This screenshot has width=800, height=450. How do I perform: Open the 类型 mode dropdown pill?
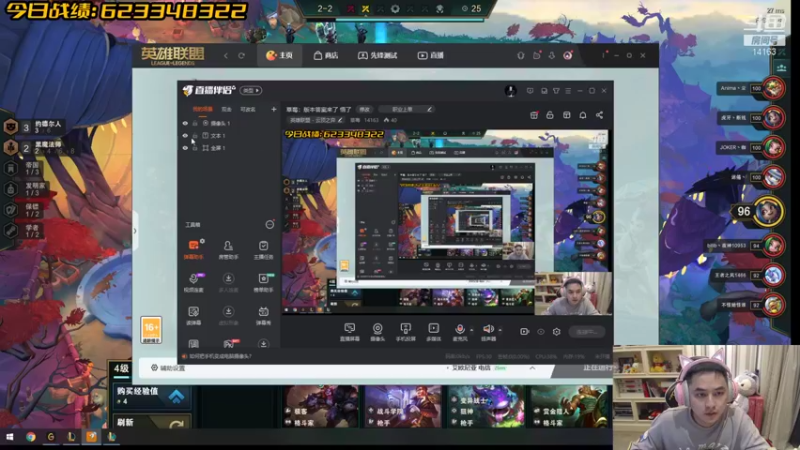[251, 91]
